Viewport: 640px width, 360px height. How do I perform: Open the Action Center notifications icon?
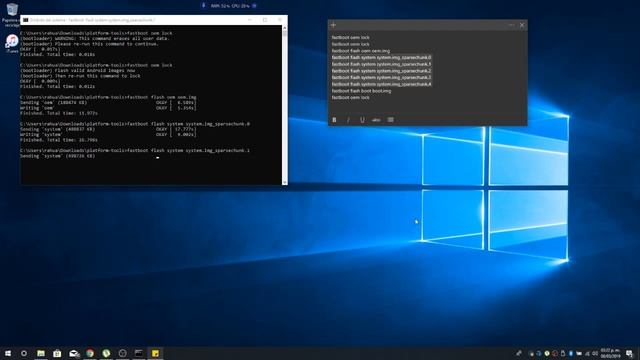coord(629,353)
